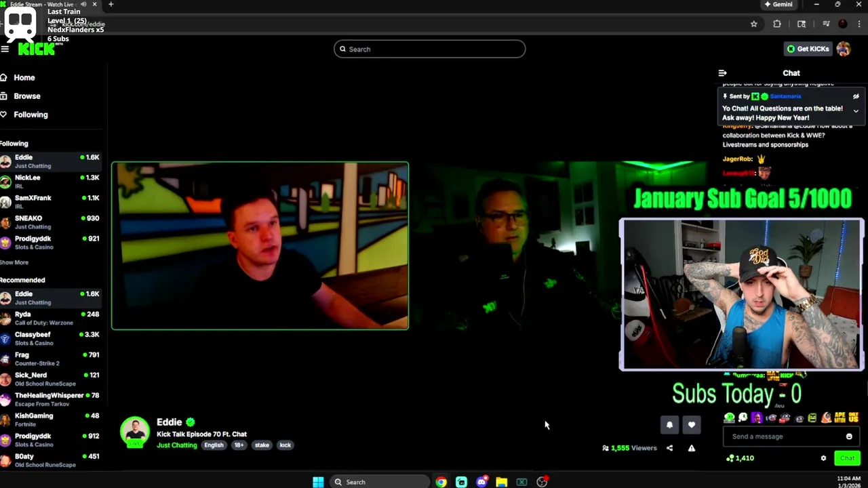
Task: Click the kick tag
Action: click(285, 445)
